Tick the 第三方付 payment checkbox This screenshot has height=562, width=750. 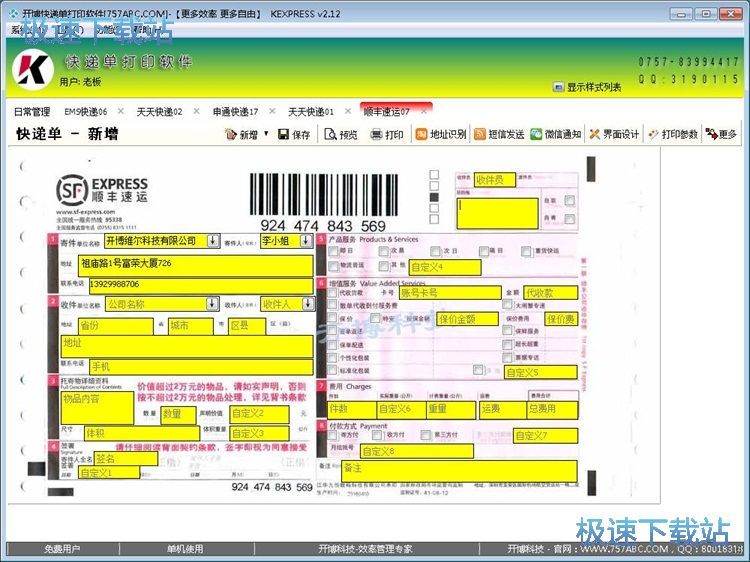click(x=426, y=435)
